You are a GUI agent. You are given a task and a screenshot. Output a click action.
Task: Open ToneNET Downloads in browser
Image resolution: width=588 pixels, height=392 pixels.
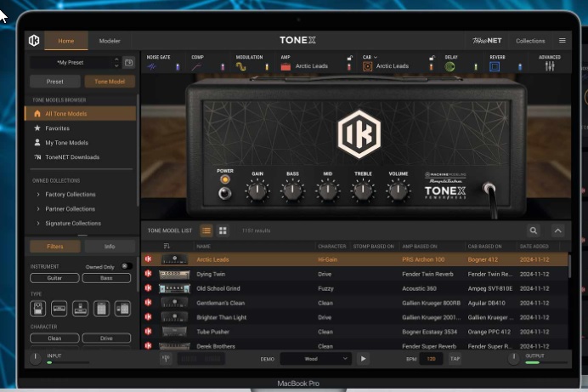pyautogui.click(x=80, y=156)
